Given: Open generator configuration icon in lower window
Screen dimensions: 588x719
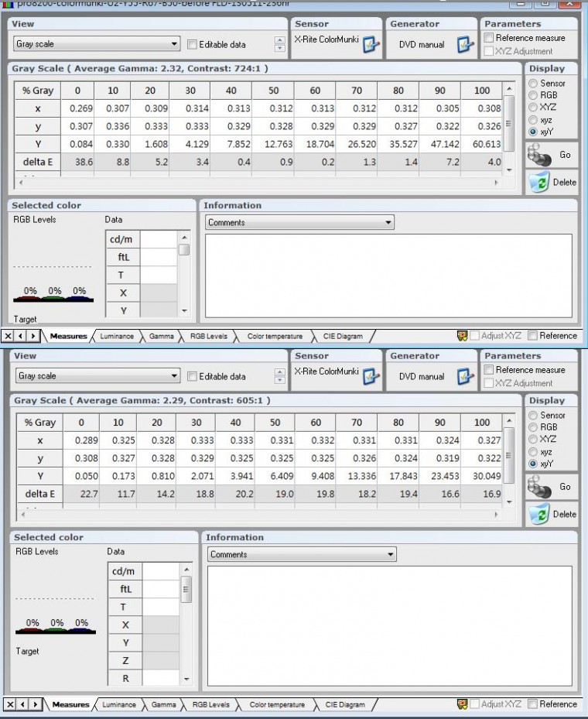Looking at the screenshot, I should click(465, 376).
